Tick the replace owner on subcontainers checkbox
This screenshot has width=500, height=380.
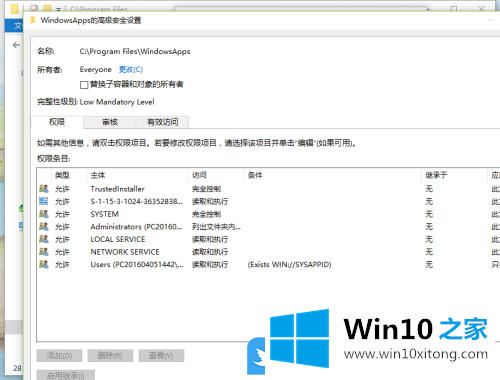[84, 85]
